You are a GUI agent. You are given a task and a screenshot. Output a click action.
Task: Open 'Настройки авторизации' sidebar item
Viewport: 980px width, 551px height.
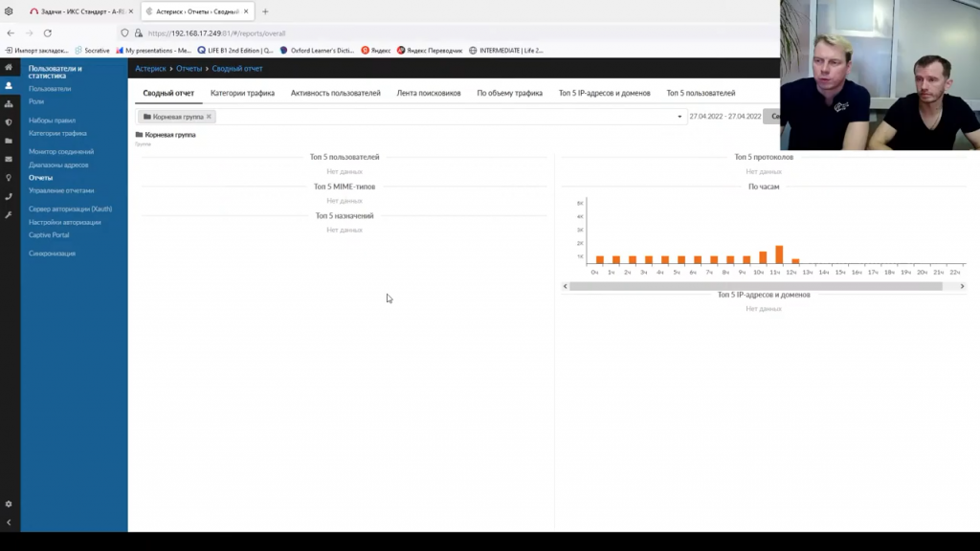tap(65, 222)
